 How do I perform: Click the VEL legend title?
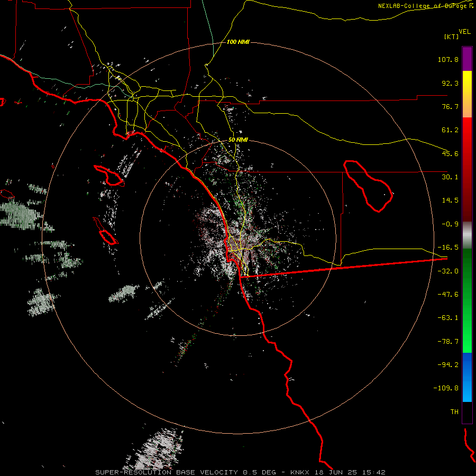pos(464,32)
